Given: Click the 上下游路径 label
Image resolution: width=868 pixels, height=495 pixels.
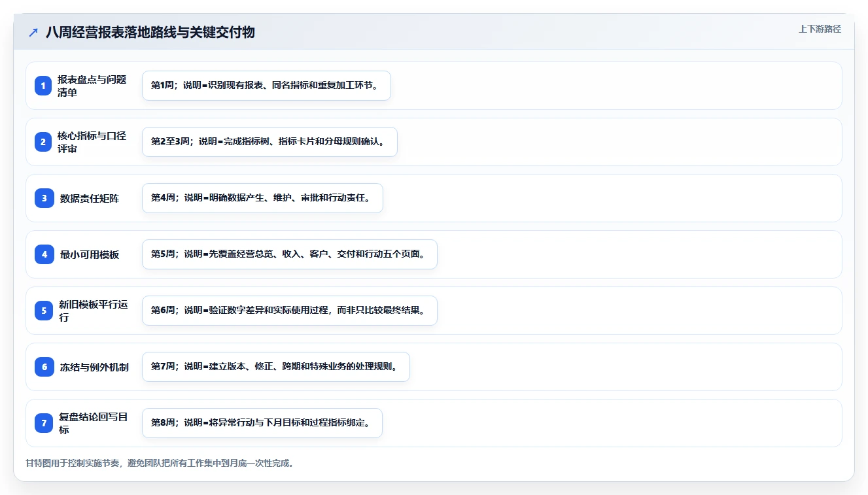Looking at the screenshot, I should (820, 29).
